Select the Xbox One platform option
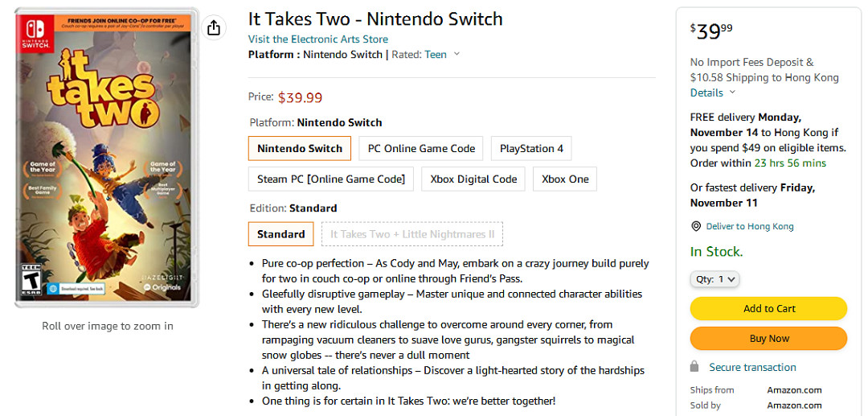The width and height of the screenshot is (868, 416). [x=565, y=179]
